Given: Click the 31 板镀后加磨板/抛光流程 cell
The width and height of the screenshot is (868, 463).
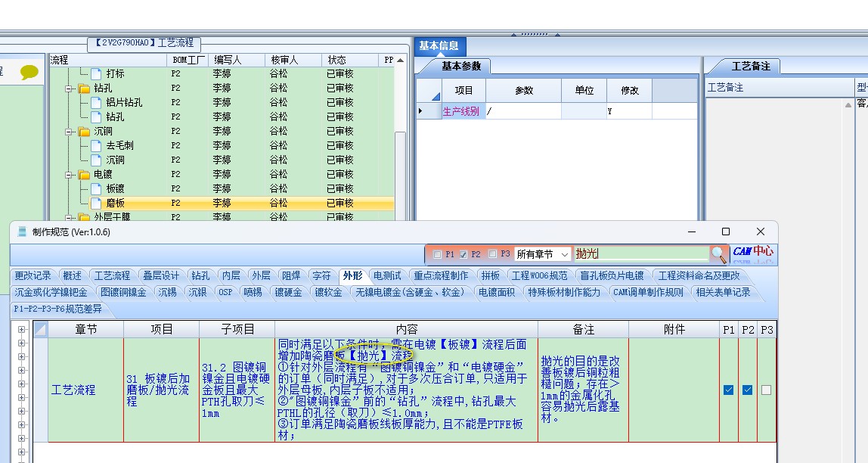Looking at the screenshot, I should click(x=161, y=390).
